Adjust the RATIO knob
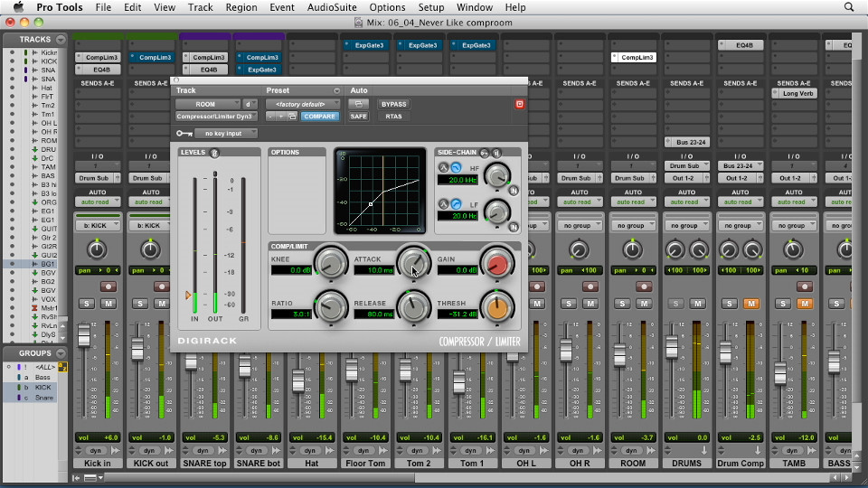This screenshot has height=488, width=868. (331, 307)
